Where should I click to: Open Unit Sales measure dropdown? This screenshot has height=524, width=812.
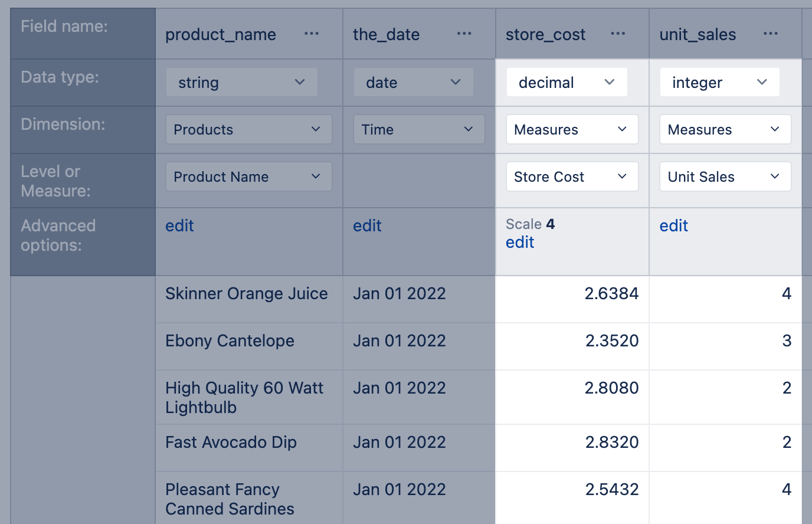click(725, 177)
